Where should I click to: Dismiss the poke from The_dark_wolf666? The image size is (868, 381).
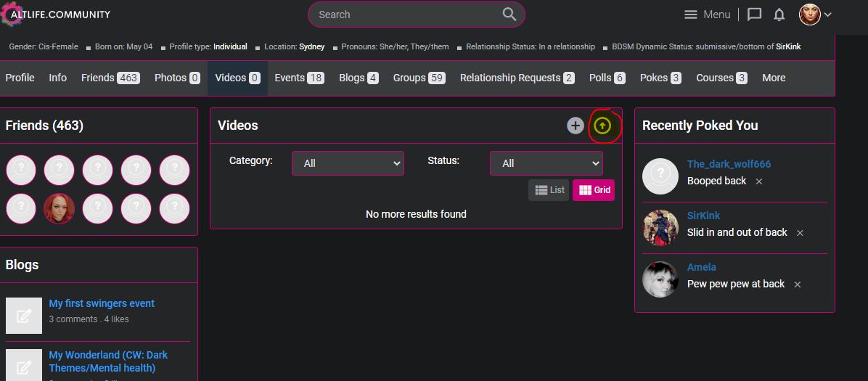(x=758, y=181)
